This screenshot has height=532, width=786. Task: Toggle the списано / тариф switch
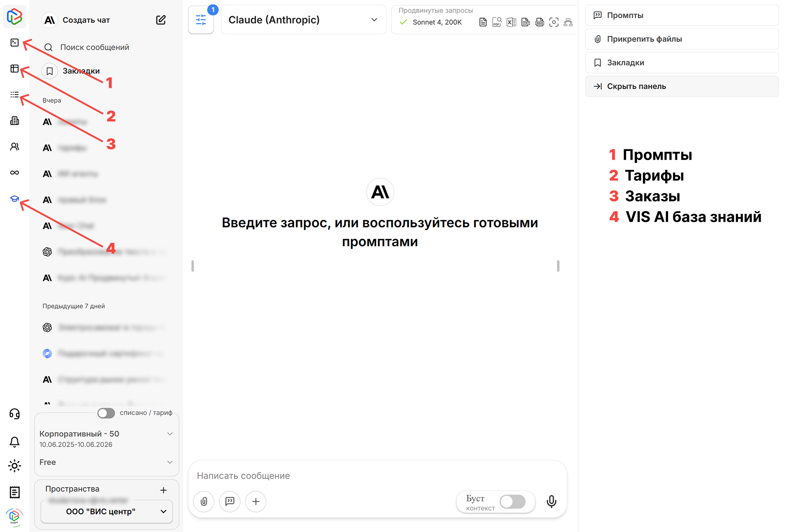tap(106, 413)
